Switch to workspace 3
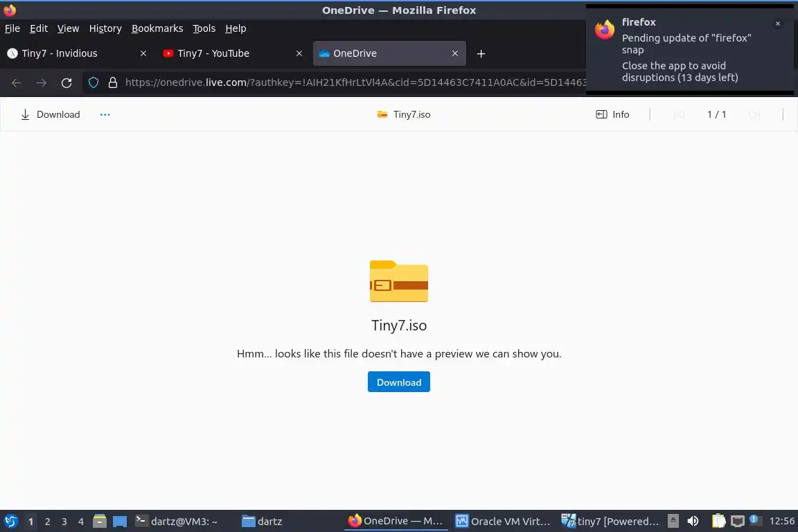This screenshot has height=532, width=798. 64,522
